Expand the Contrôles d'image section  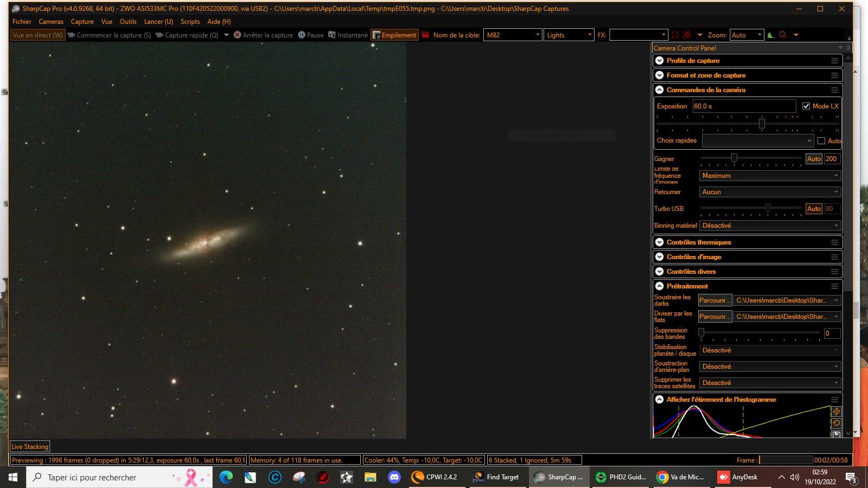click(x=660, y=257)
